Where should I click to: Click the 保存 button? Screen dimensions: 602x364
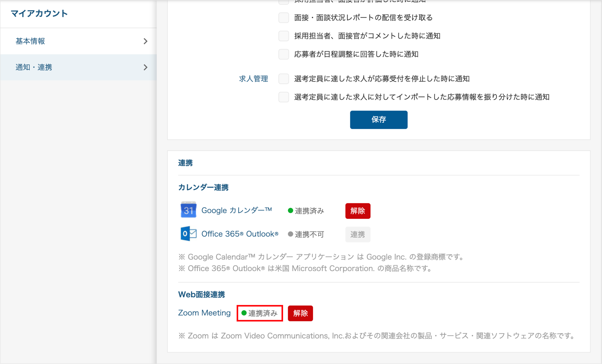pyautogui.click(x=379, y=120)
